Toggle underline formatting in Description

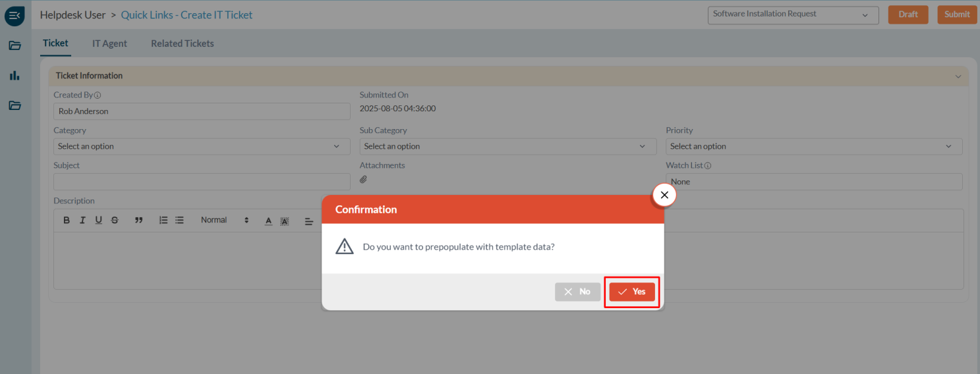(98, 221)
